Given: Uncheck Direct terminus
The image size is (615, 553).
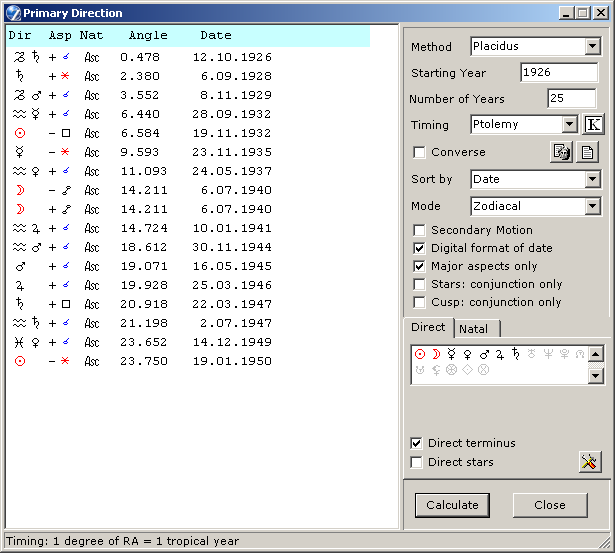Looking at the screenshot, I should coord(416,443).
